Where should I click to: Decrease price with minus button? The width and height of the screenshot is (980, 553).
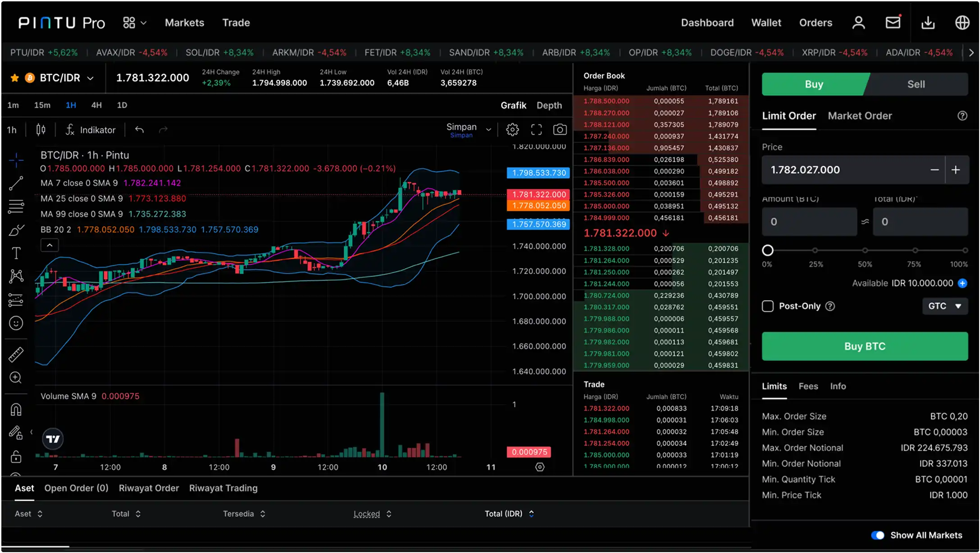pos(934,170)
